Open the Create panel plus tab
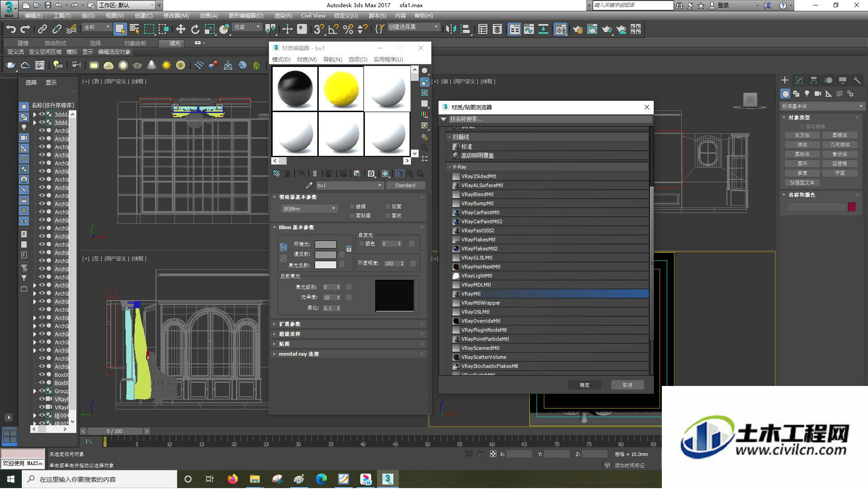Viewport: 868px width, 489px height. coord(785,80)
